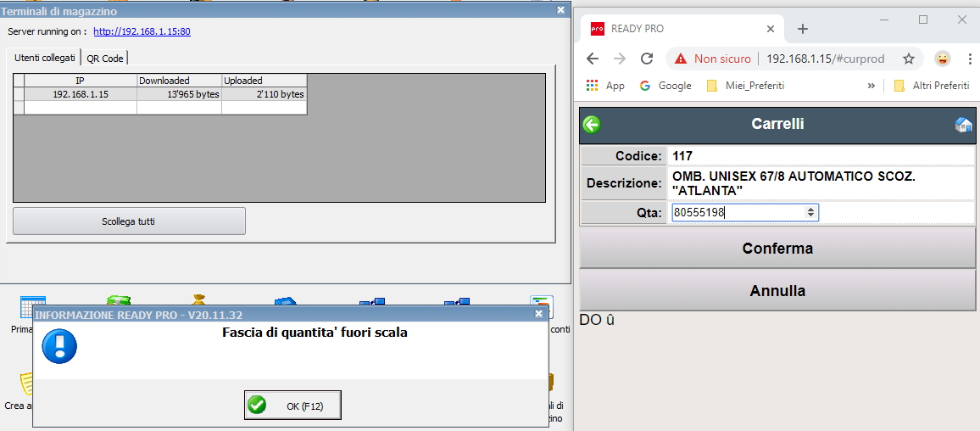This screenshot has width=980, height=431.
Task: Click OK (F12) in information dialog
Action: 292,406
